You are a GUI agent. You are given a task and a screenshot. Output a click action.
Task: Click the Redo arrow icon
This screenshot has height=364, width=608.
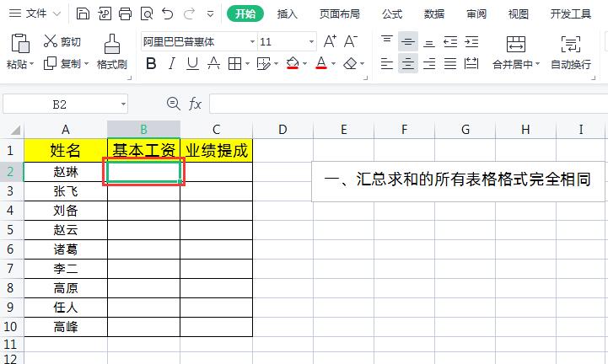pyautogui.click(x=189, y=14)
